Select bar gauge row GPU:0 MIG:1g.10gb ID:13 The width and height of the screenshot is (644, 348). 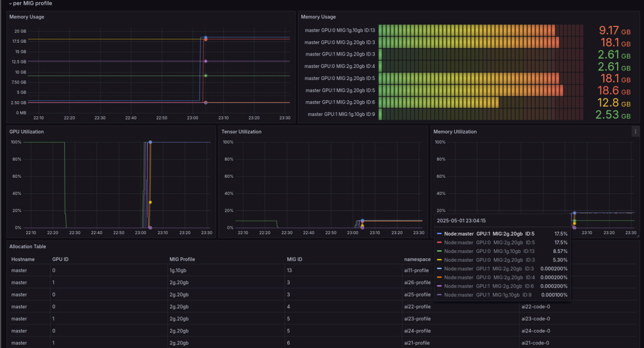coord(340,30)
